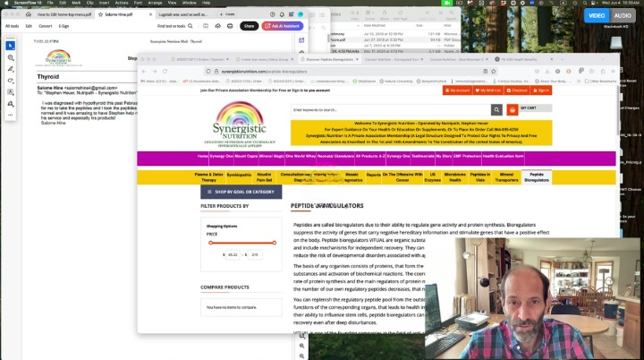
Task: Open the Create new tab dropdown
Action: [x=228, y=14]
